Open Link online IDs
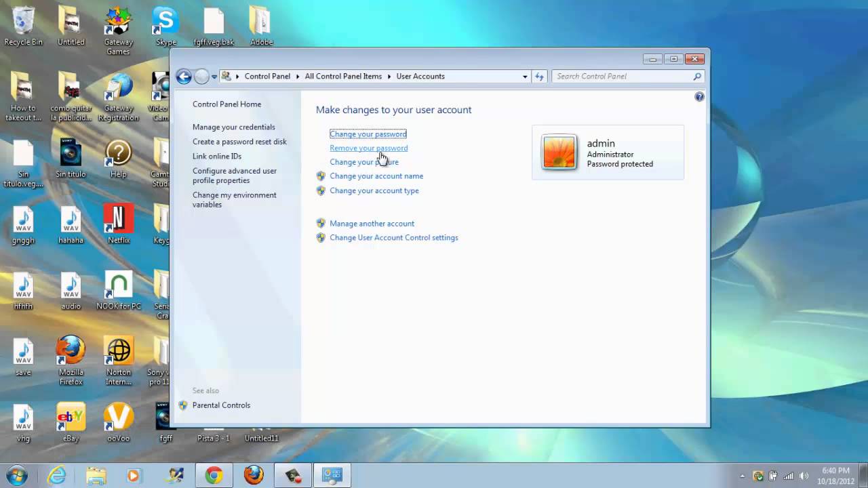Image resolution: width=868 pixels, height=488 pixels. [217, 157]
